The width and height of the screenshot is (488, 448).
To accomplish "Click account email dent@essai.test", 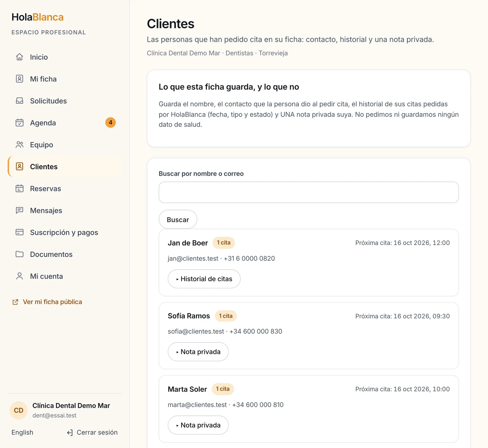I will [54, 415].
